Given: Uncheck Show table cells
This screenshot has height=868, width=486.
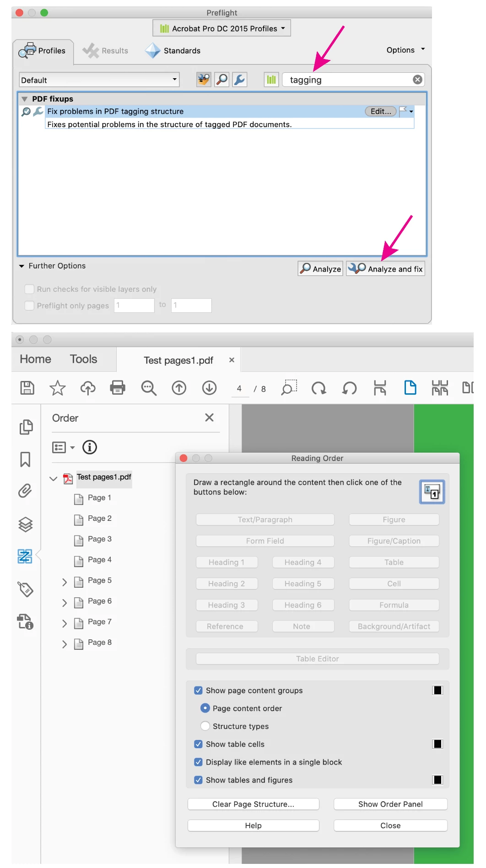Looking at the screenshot, I should (199, 744).
